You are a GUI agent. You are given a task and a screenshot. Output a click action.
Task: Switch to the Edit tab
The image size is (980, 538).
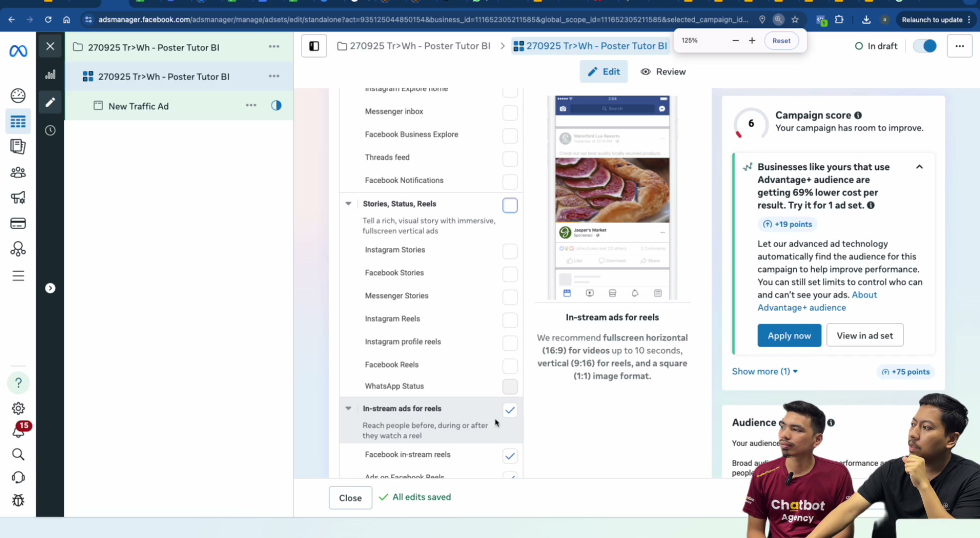pos(604,72)
